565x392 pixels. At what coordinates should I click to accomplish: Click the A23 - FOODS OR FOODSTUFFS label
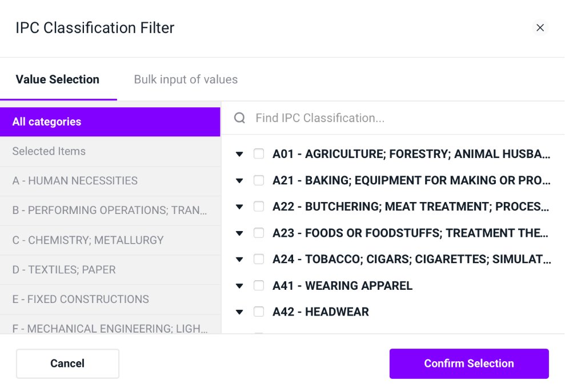click(410, 233)
